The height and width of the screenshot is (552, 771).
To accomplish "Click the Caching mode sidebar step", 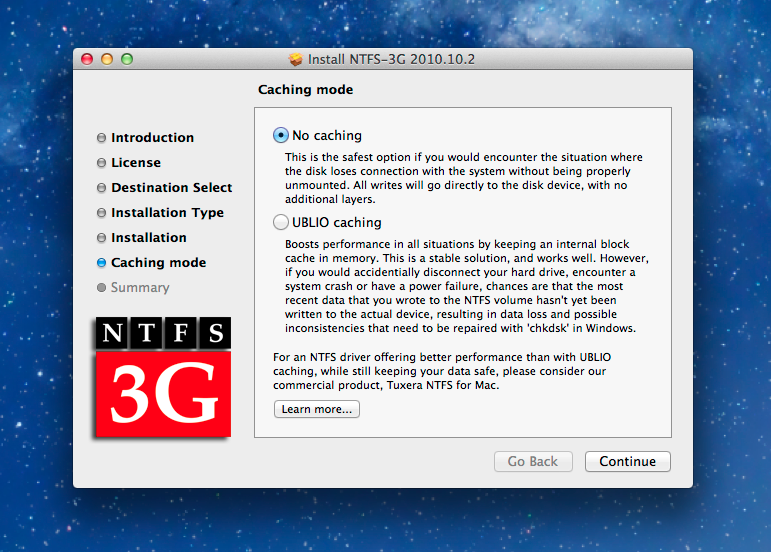I will (158, 263).
